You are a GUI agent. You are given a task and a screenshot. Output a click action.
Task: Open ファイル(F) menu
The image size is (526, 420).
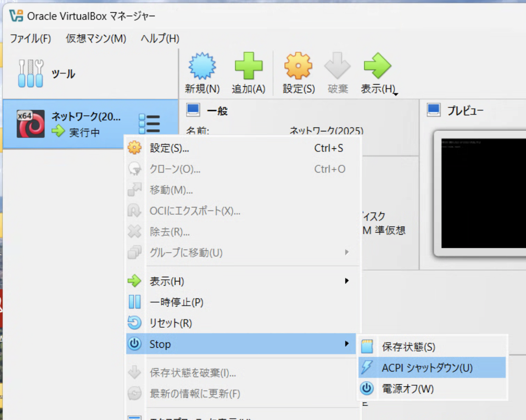pyautogui.click(x=31, y=38)
